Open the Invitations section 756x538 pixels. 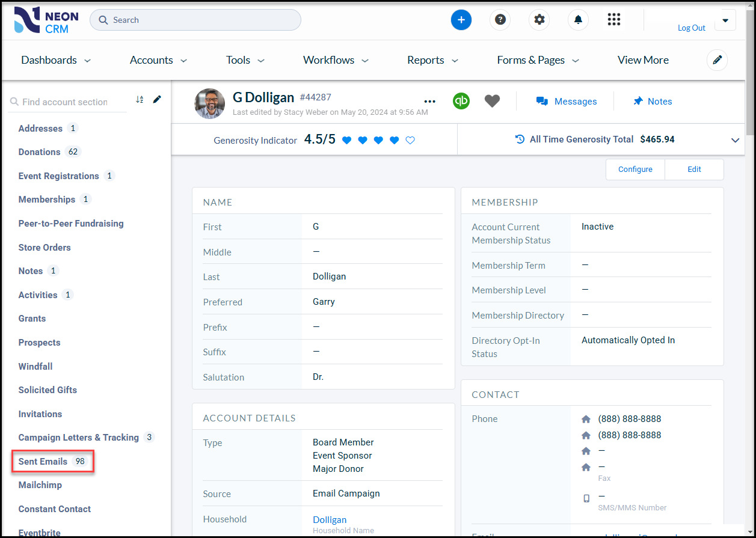pos(40,414)
